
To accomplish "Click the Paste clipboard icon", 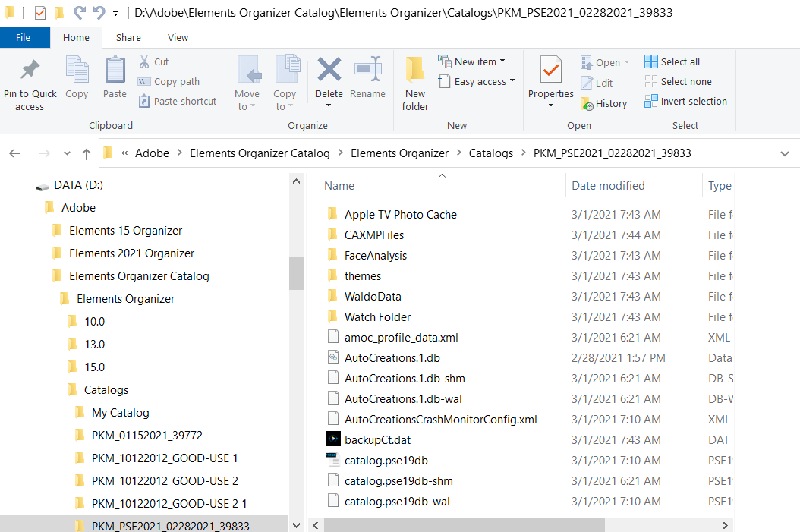I will [x=115, y=70].
